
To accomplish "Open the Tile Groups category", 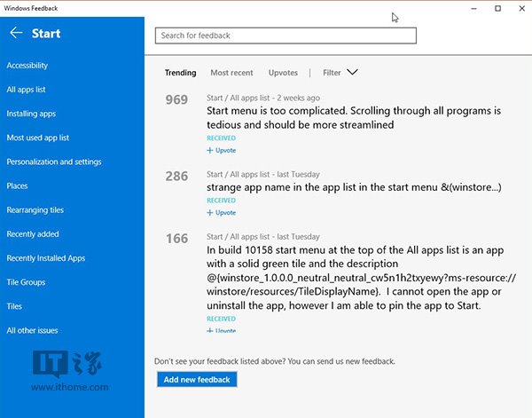I will 26,282.
